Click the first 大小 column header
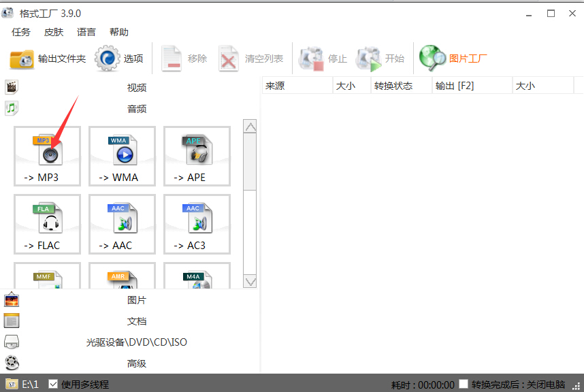 [x=352, y=86]
